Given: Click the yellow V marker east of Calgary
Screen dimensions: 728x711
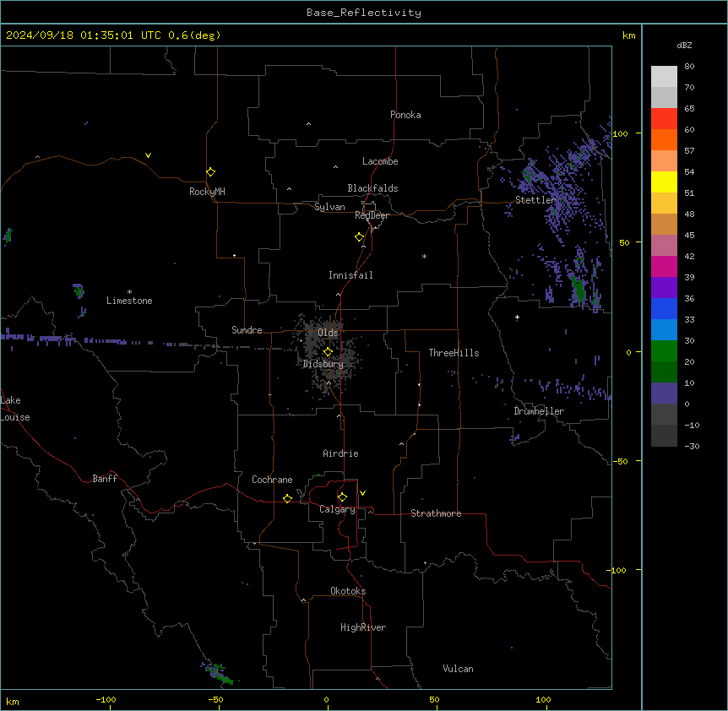Looking at the screenshot, I should [x=362, y=493].
